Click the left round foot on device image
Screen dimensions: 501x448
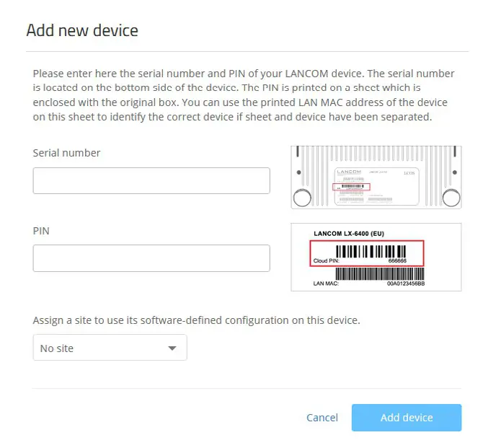(303, 196)
